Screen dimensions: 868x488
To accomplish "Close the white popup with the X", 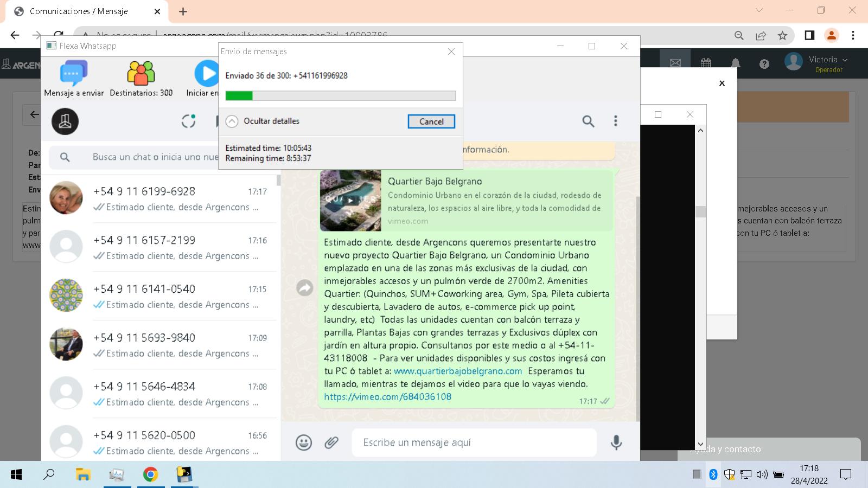I will (x=722, y=83).
